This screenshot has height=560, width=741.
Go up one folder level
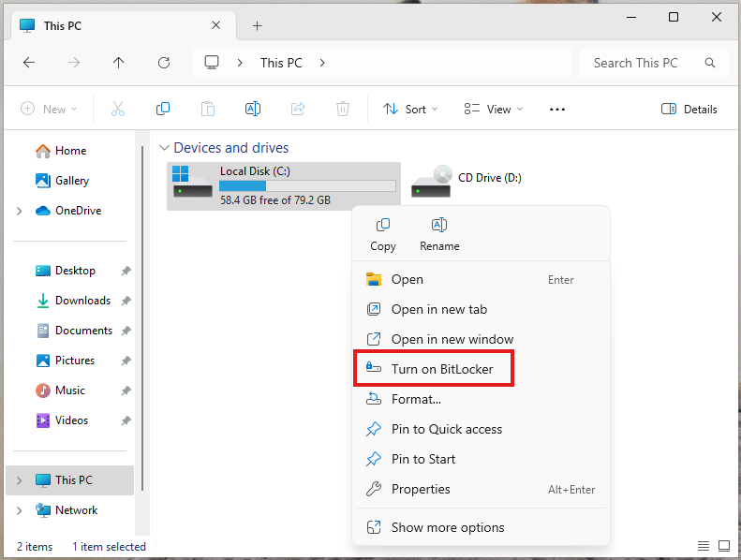click(x=118, y=63)
